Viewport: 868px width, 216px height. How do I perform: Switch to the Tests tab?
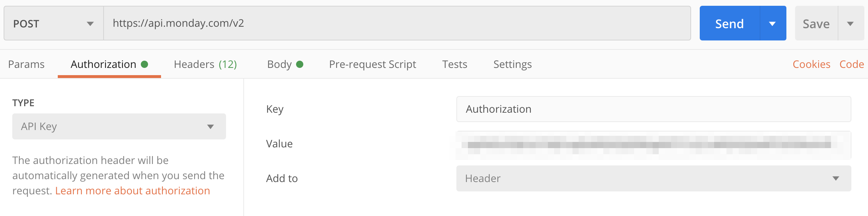point(455,64)
